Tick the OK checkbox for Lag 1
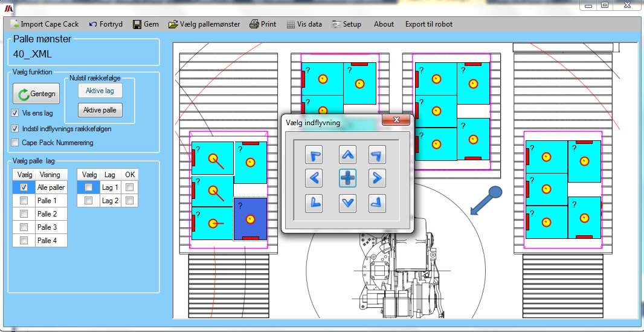The width and height of the screenshot is (644, 332). tap(130, 187)
